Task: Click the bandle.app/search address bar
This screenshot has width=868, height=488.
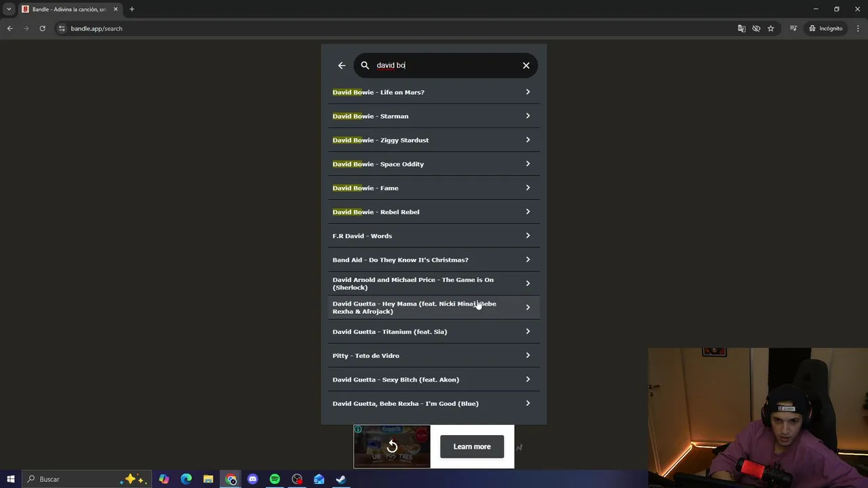Action: [96, 28]
